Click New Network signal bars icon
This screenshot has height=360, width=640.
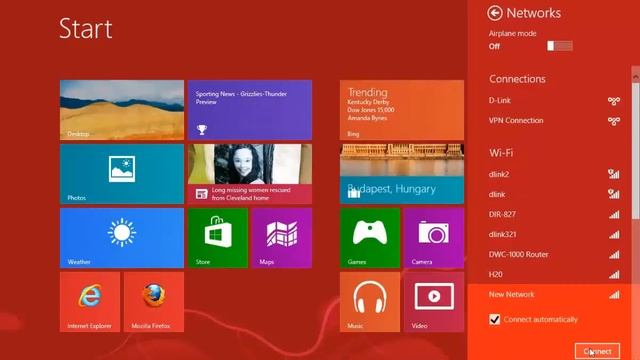tap(614, 294)
